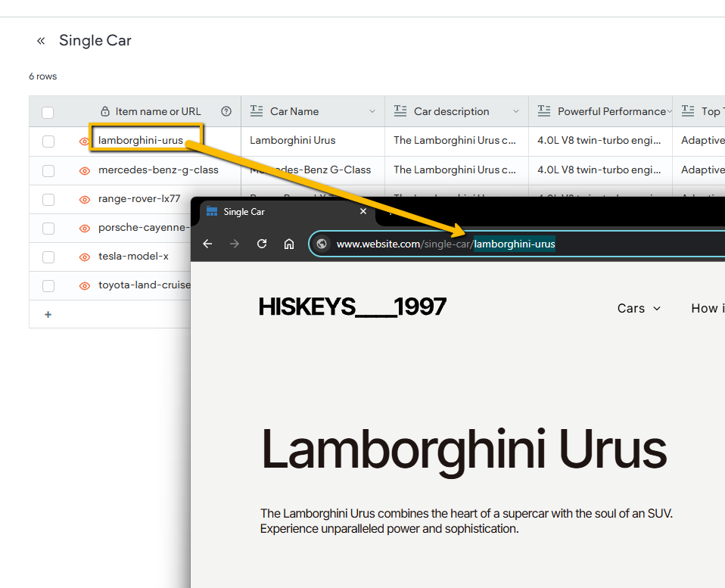The width and height of the screenshot is (725, 588).
Task: Open the range-rover-lx77 item
Action: (139, 198)
